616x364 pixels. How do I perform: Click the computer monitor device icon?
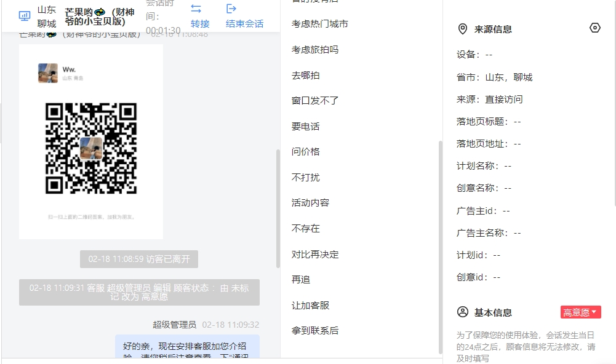tap(25, 16)
